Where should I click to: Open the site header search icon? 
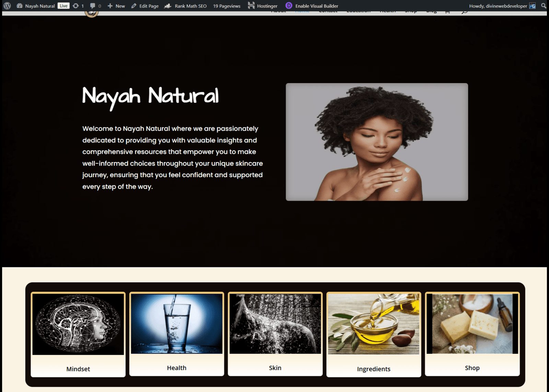coord(464,12)
